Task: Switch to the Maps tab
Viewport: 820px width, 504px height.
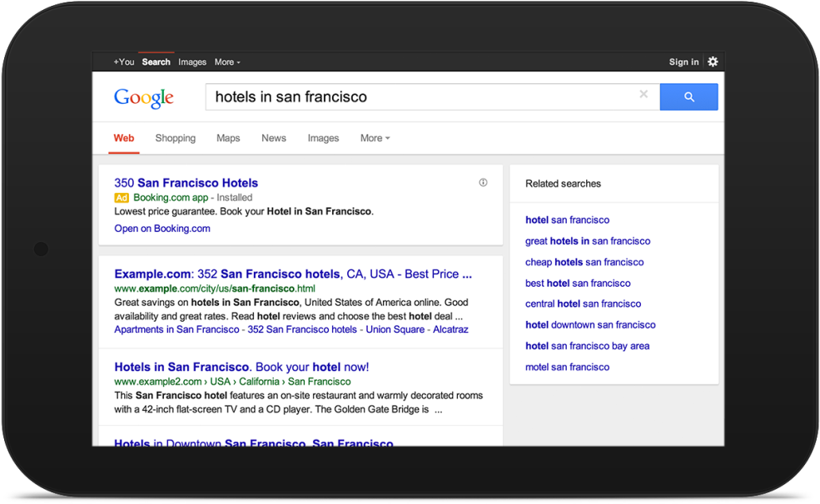Action: click(228, 138)
